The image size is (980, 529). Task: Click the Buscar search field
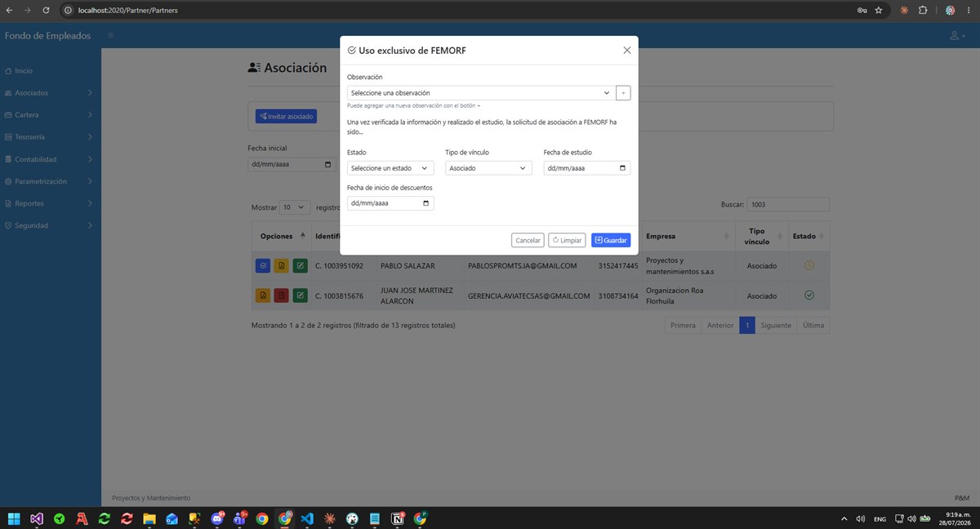tap(788, 204)
